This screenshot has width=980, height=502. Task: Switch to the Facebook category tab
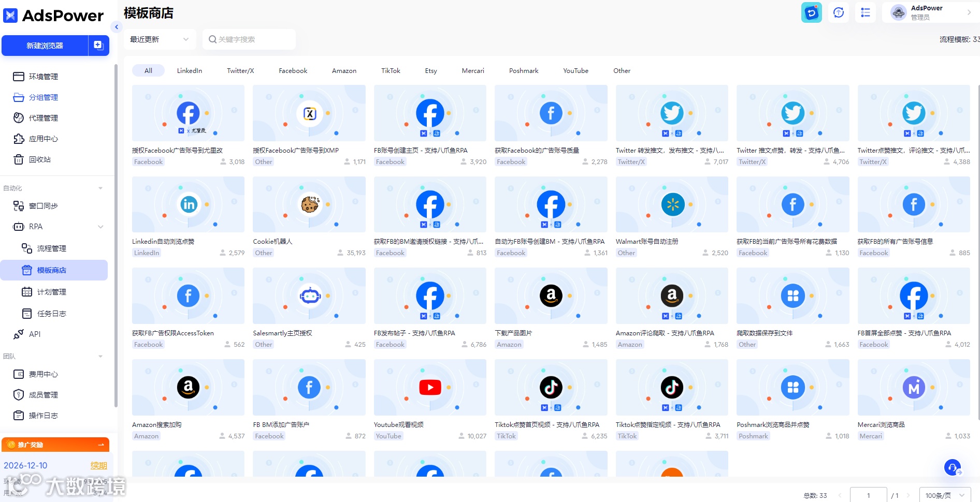[x=293, y=71]
